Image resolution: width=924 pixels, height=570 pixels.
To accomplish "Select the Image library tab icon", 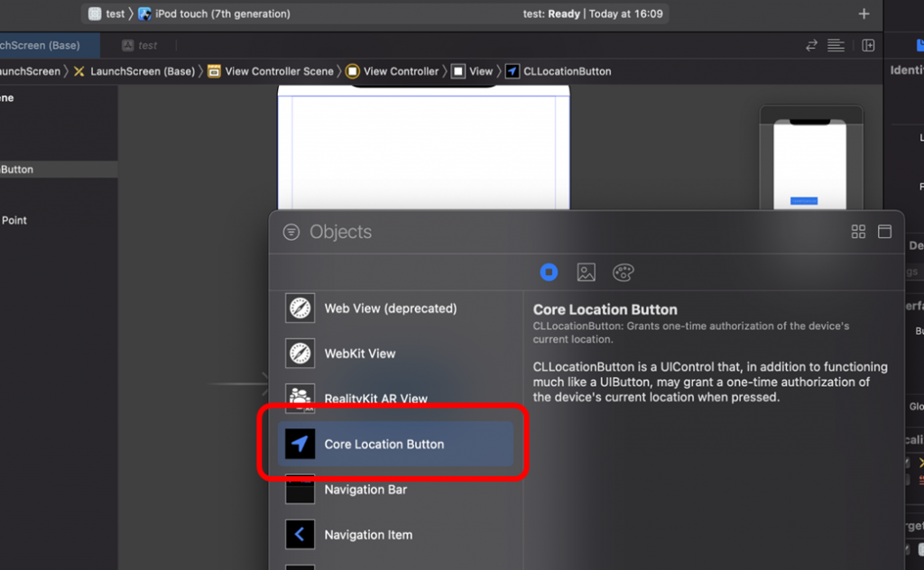I will tap(586, 272).
